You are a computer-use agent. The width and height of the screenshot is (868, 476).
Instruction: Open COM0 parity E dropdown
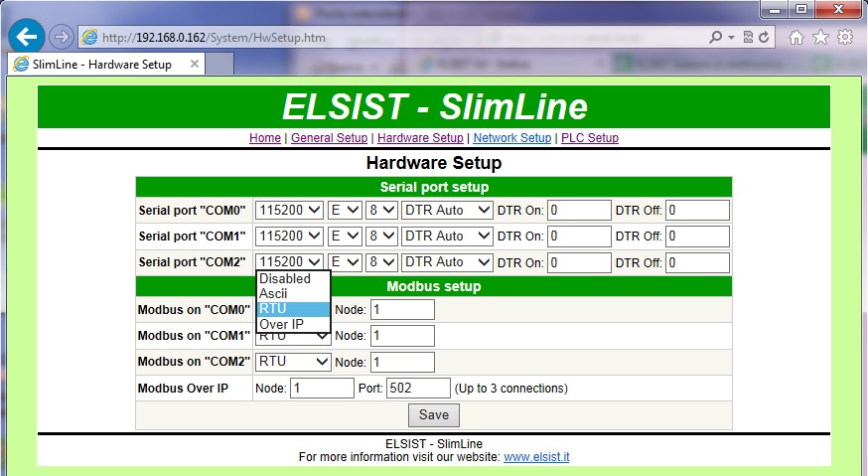click(345, 210)
